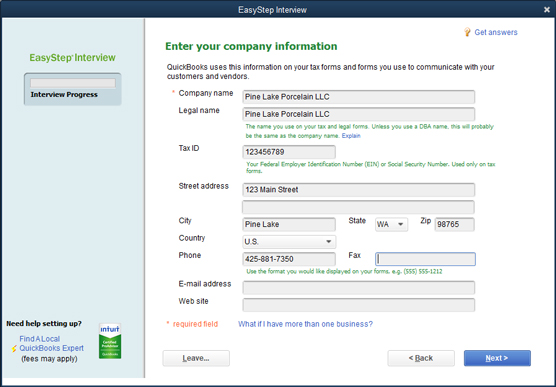Go back with the < Back button
Screen dimensions: 556x387
tap(421, 358)
